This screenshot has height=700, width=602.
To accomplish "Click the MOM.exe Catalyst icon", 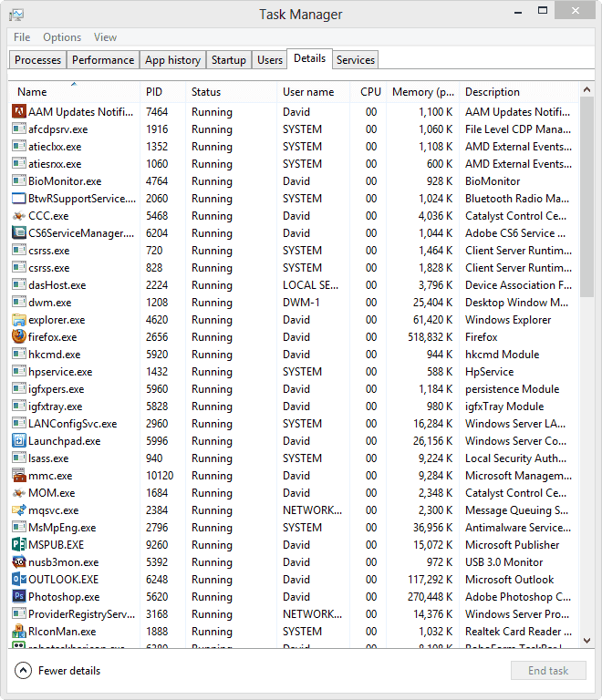I will [19, 493].
